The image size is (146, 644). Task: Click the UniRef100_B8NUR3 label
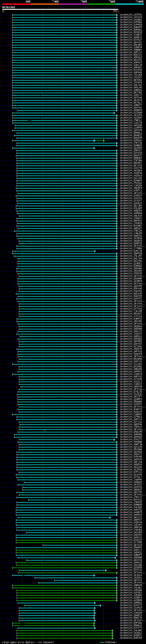click(131, 158)
